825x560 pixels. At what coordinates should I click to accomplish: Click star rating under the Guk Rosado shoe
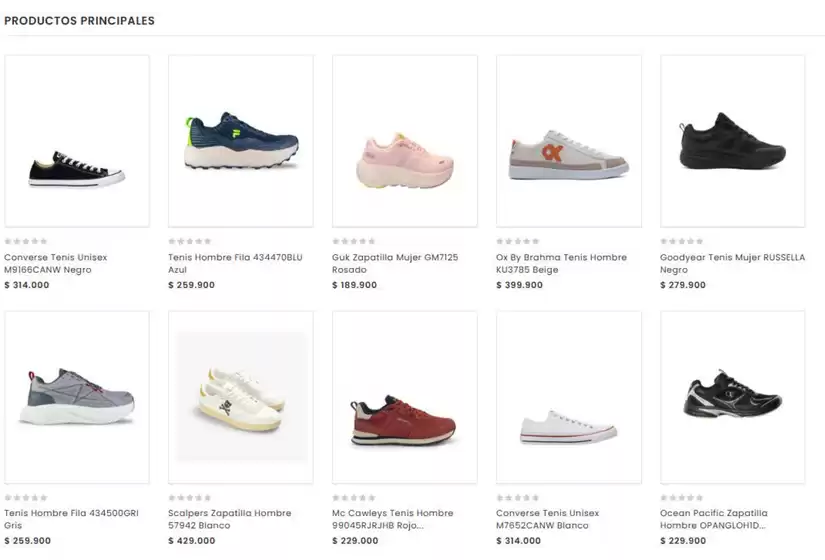tap(354, 241)
